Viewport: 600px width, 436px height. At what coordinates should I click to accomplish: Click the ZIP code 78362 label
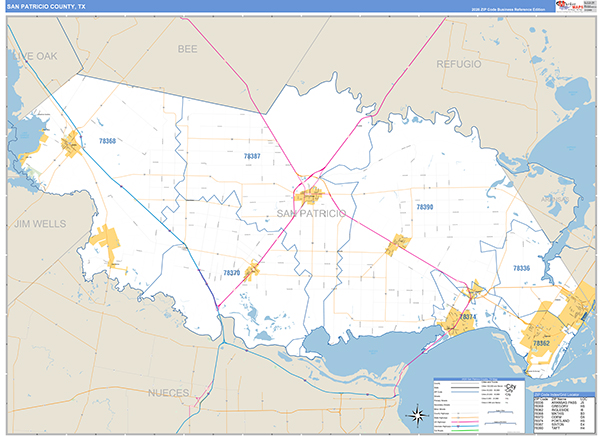pos(540,343)
